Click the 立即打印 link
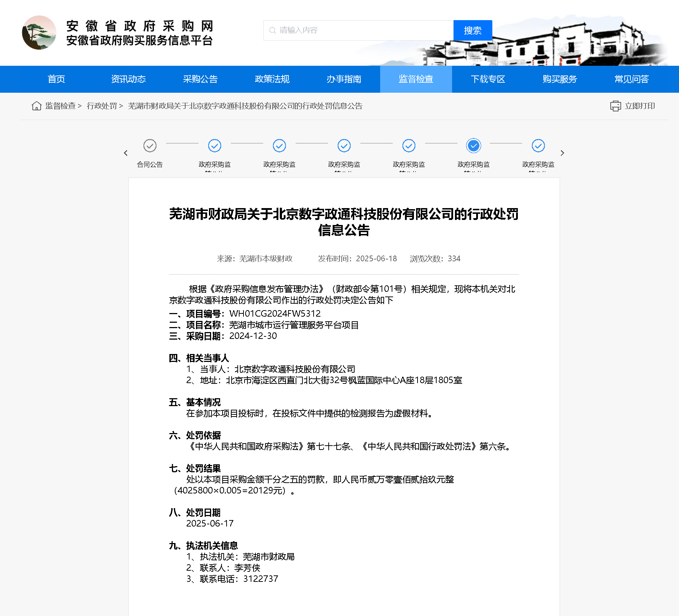The height and width of the screenshot is (616, 679). [640, 106]
